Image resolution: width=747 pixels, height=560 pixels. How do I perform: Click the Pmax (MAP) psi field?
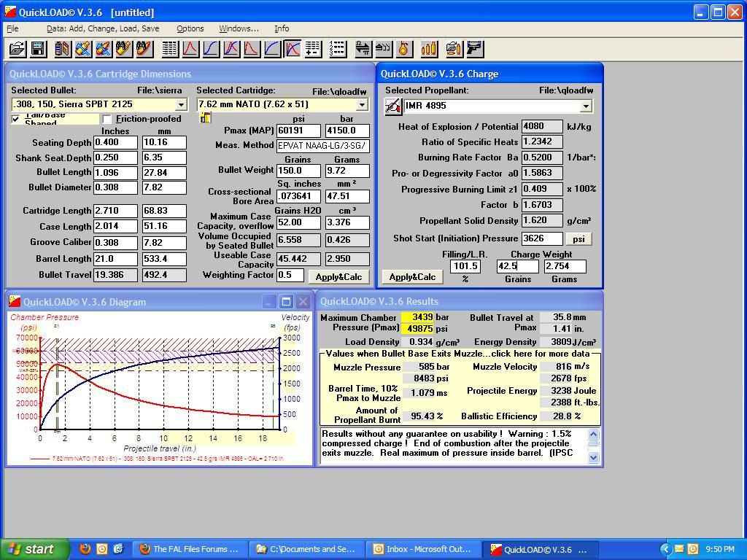pyautogui.click(x=298, y=131)
